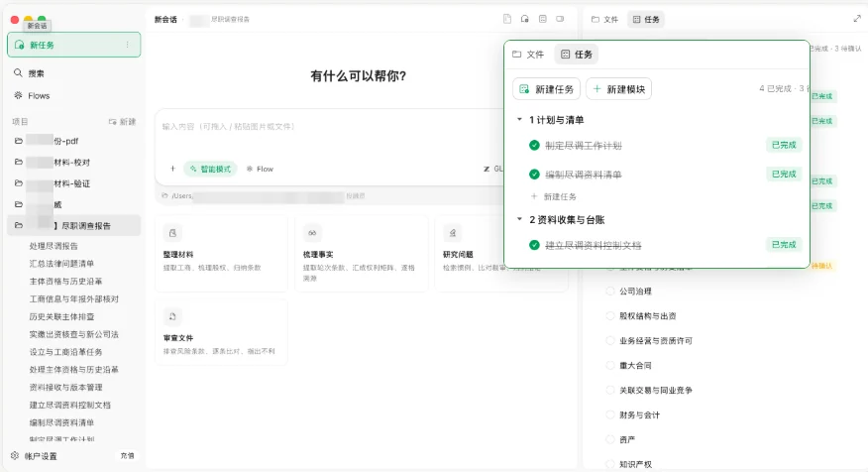Switch to 文件 tab inside the enlarged popup

coord(528,54)
